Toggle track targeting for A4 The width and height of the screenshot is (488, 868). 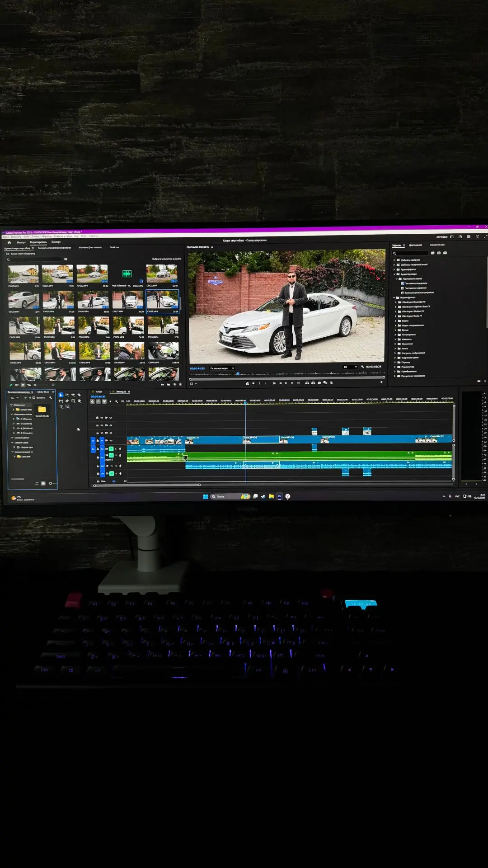pos(102,474)
